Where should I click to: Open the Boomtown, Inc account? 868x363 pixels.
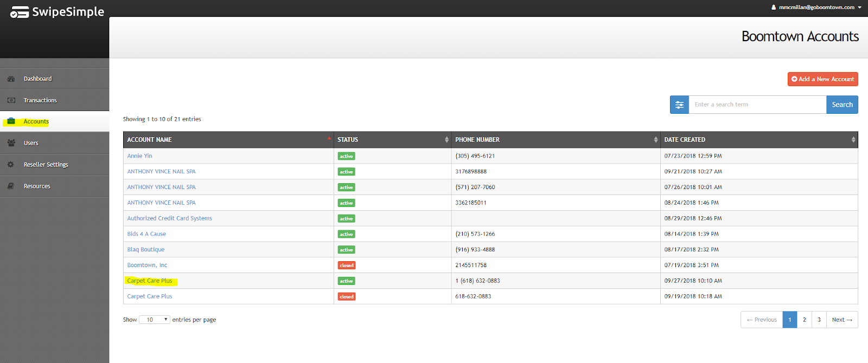[x=147, y=265]
